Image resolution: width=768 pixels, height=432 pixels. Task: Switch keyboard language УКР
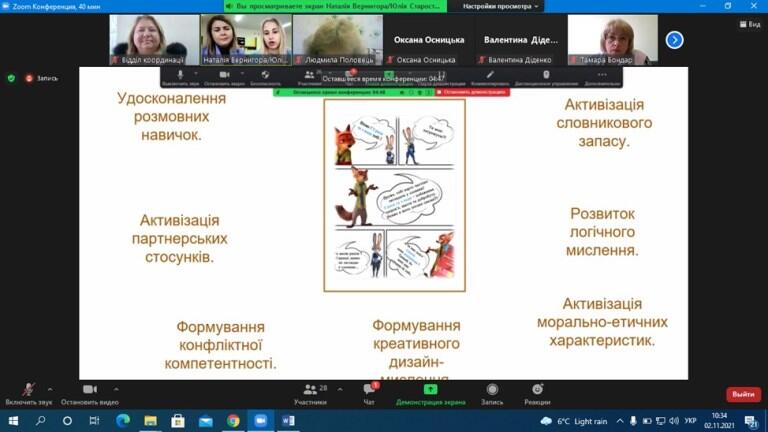coord(690,421)
